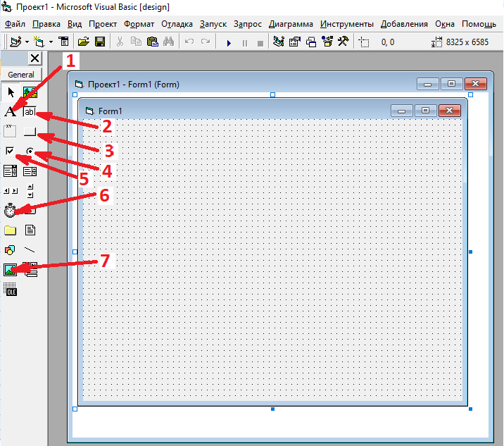This screenshot has height=446, width=504.
Task: Select the CheckBox tool in toolbox
Action: pyautogui.click(x=10, y=151)
